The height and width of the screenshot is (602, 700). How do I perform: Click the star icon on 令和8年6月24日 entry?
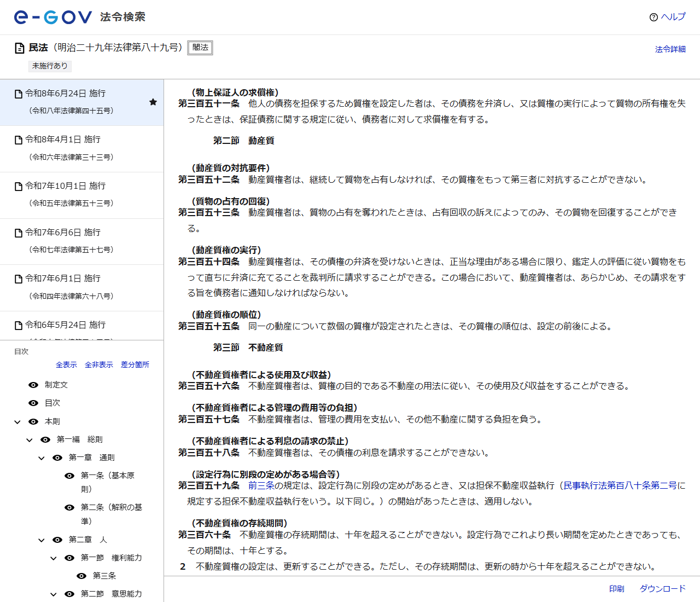point(153,102)
